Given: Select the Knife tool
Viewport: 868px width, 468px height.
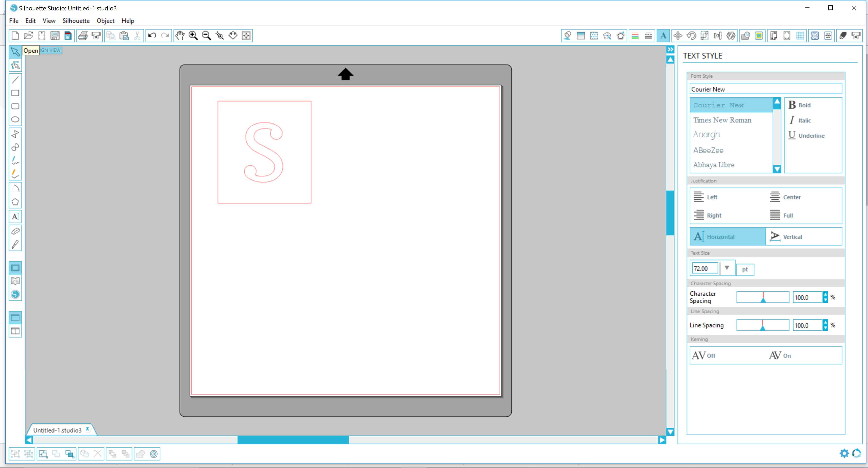Looking at the screenshot, I should [15, 244].
